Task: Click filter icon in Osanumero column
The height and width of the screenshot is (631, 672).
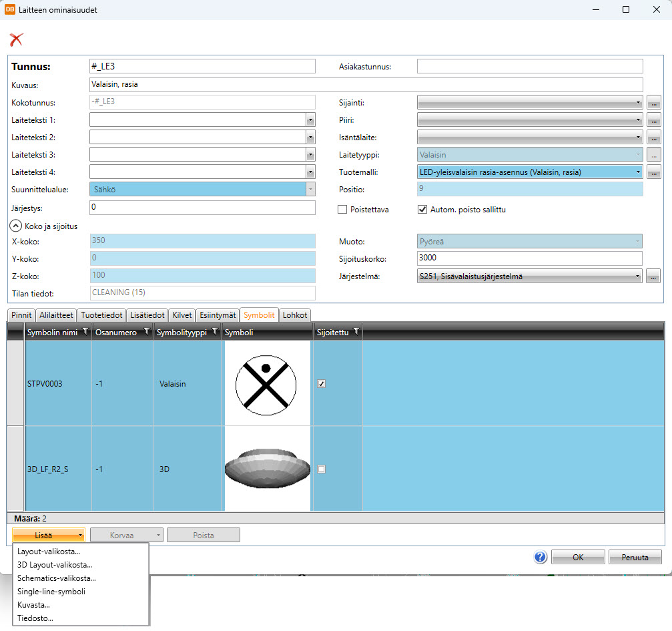Action: pyautogui.click(x=146, y=332)
